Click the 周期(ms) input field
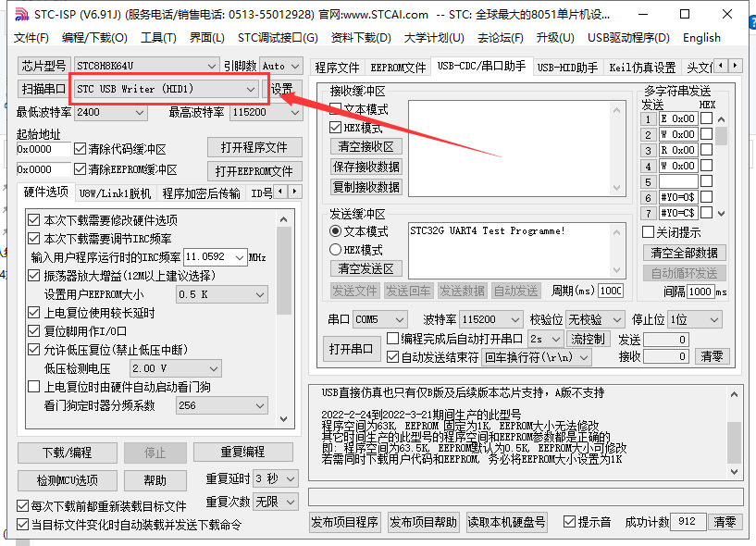The height and width of the screenshot is (546, 756). [611, 291]
